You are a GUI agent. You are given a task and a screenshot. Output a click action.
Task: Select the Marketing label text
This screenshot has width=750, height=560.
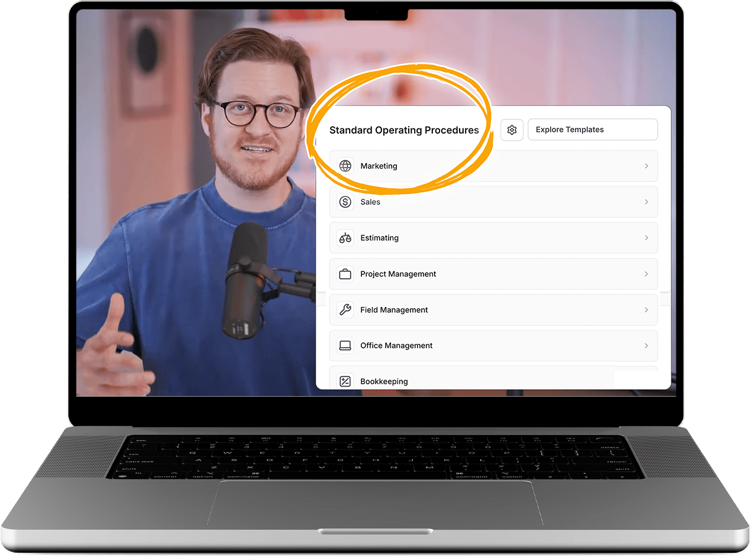(379, 166)
